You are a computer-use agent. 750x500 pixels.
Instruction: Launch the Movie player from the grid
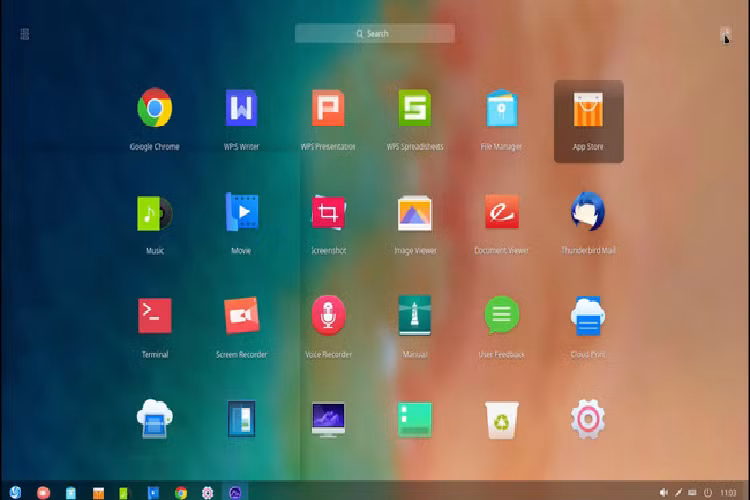pos(242,211)
